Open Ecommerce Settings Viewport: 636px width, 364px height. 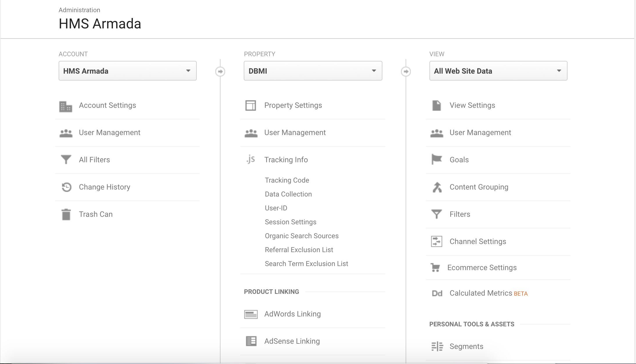[x=482, y=268]
